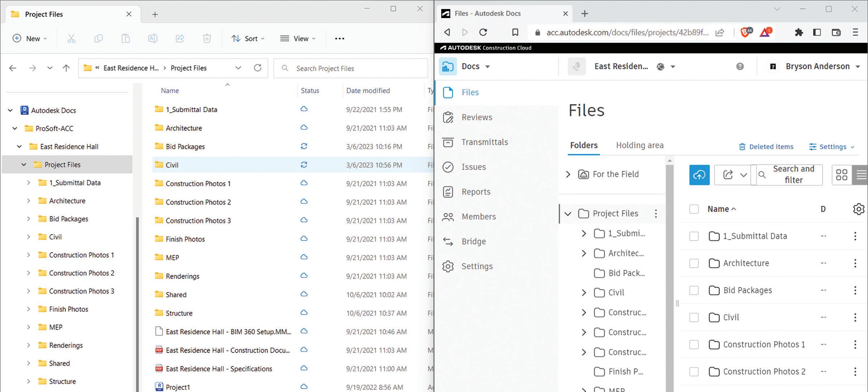The width and height of the screenshot is (868, 392).
Task: Open the Reviews section in sidebar
Action: coord(476,117)
